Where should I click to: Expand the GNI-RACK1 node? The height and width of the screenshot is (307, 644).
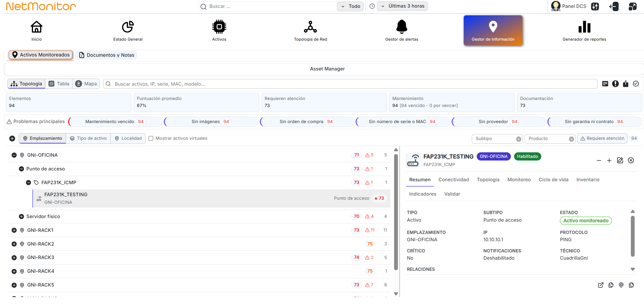14,230
